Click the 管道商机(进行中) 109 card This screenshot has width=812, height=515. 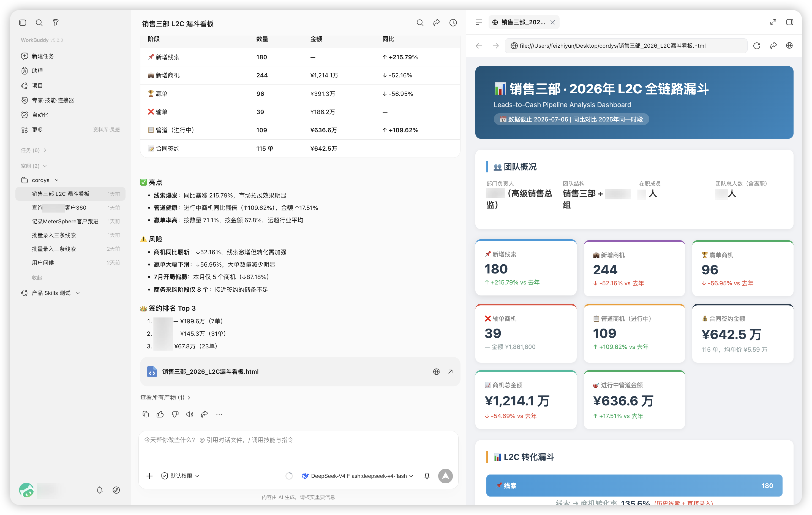click(634, 334)
